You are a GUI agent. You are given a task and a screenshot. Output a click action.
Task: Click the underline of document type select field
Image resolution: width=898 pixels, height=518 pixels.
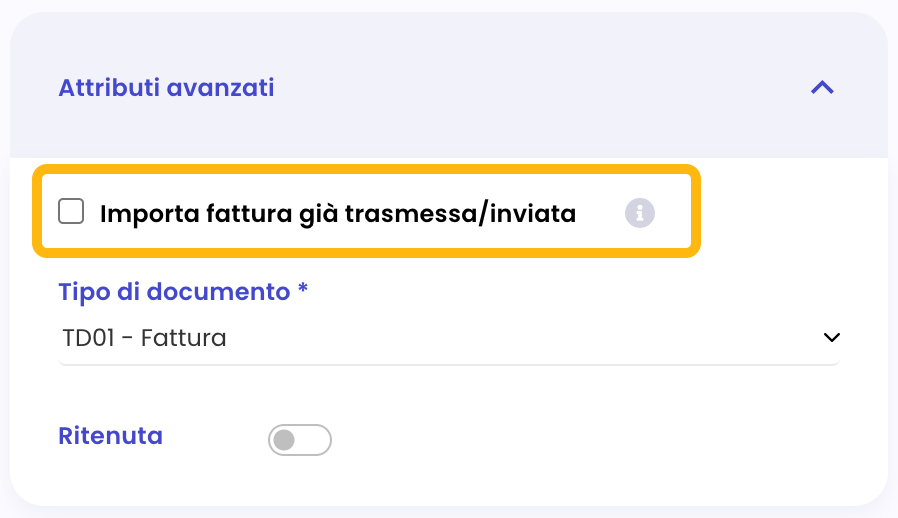coord(449,364)
